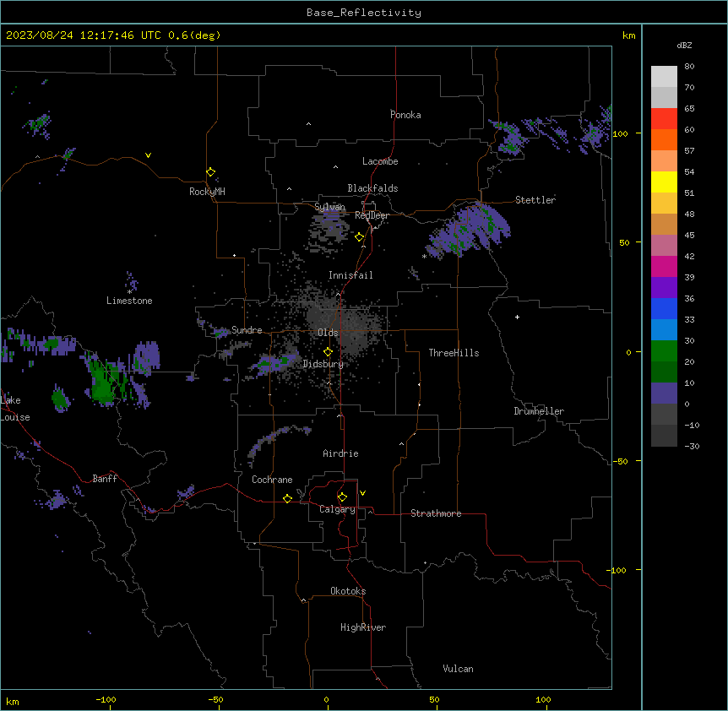Click the Banff label
The width and height of the screenshot is (728, 711).
click(x=105, y=479)
